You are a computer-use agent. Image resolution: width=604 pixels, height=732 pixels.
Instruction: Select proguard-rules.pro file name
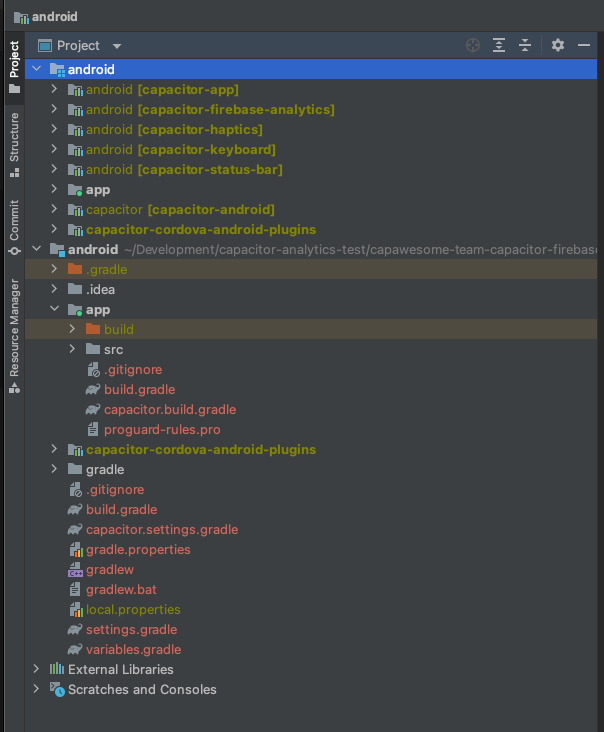coord(162,429)
